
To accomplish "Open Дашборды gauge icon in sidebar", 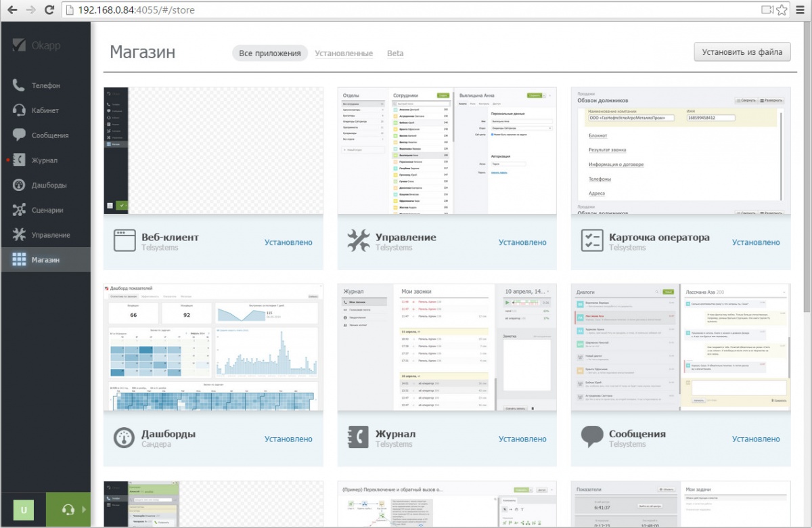I will click(x=19, y=185).
